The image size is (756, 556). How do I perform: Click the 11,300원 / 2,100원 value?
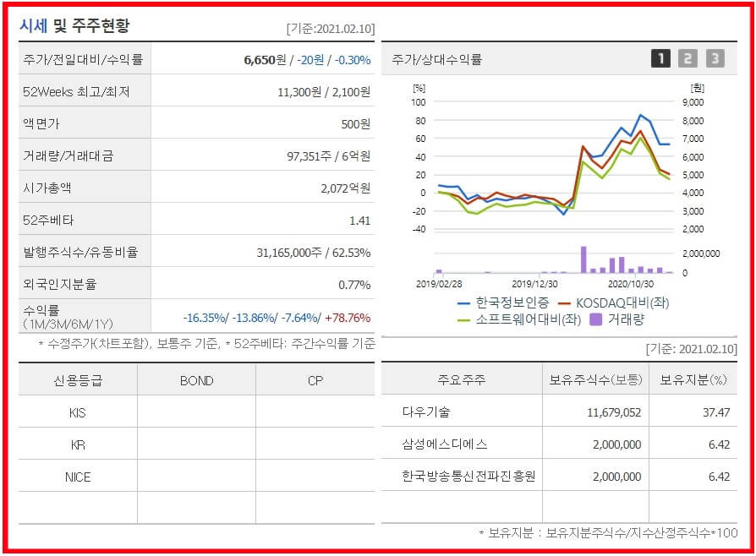click(x=324, y=92)
